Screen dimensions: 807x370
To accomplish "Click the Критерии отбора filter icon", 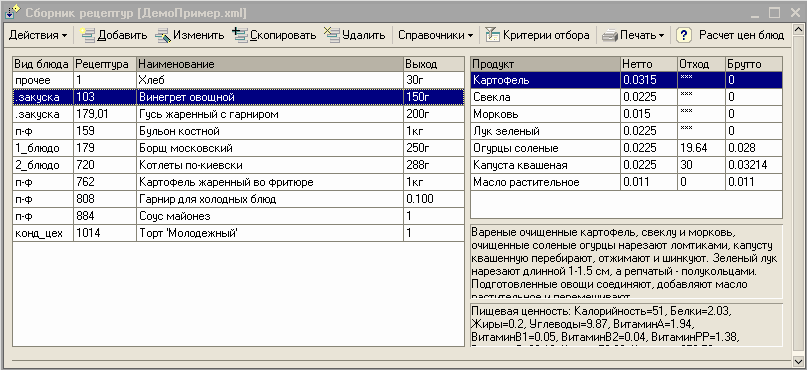I will click(x=493, y=35).
